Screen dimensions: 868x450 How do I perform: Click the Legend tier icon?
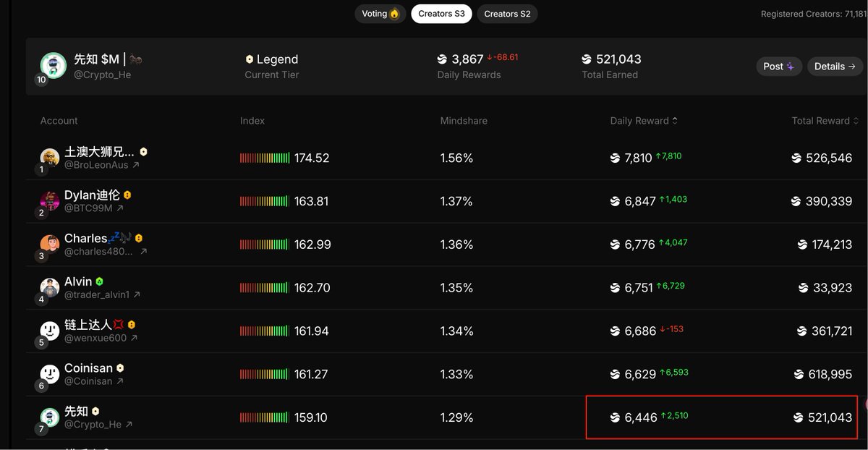pyautogui.click(x=250, y=59)
